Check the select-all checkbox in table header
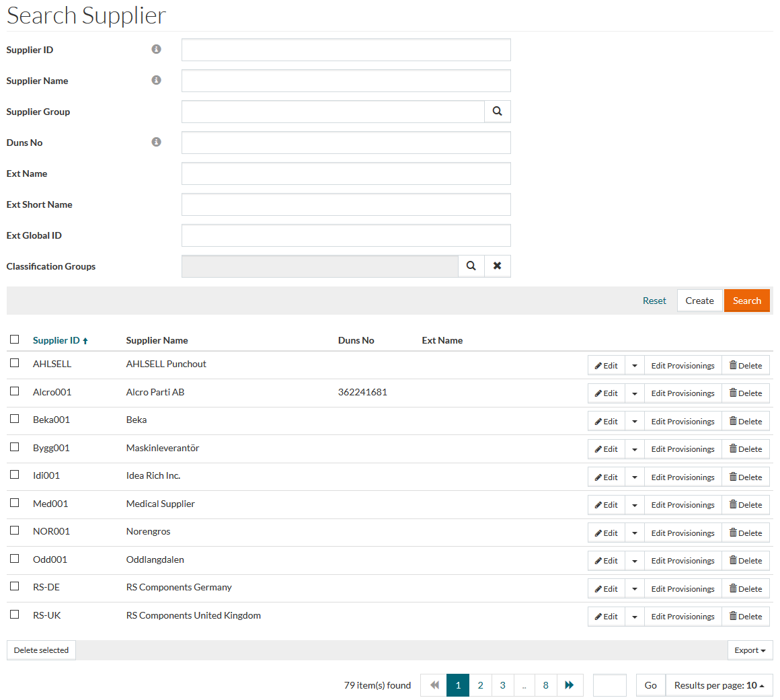Image resolution: width=780 pixels, height=700 pixels. pos(15,340)
